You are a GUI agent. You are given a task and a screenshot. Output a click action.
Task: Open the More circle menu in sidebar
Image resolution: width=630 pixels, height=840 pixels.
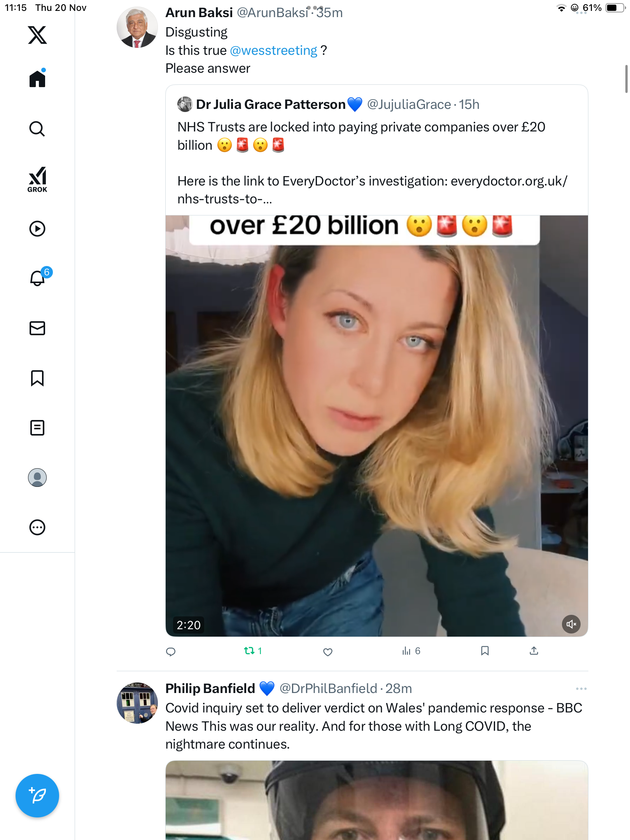[37, 527]
